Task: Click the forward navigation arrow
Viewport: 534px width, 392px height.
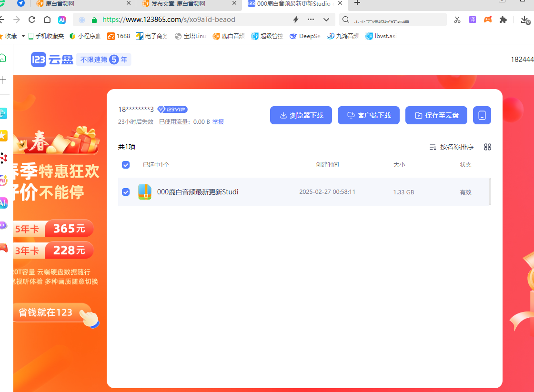Action: (x=16, y=20)
